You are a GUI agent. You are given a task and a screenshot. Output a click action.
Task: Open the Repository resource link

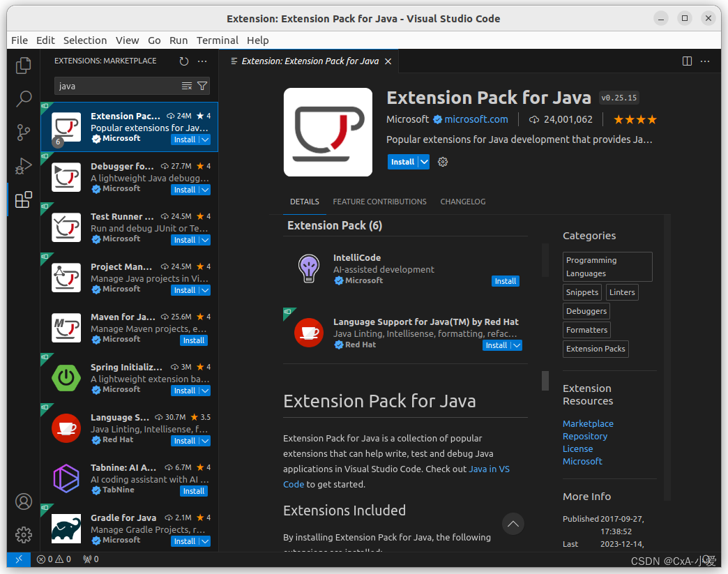click(584, 436)
